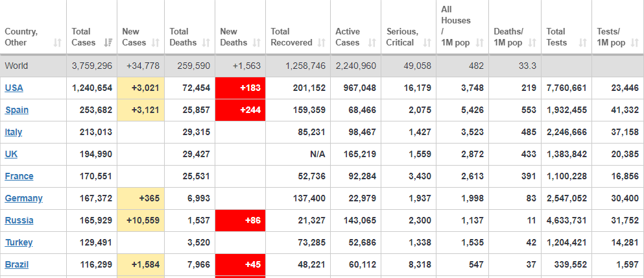The width and height of the screenshot is (644, 278).
Task: Click Spain tests per million 41,332
Action: point(625,110)
